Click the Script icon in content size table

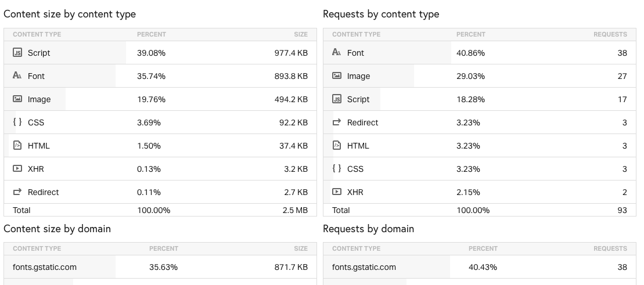click(x=17, y=53)
